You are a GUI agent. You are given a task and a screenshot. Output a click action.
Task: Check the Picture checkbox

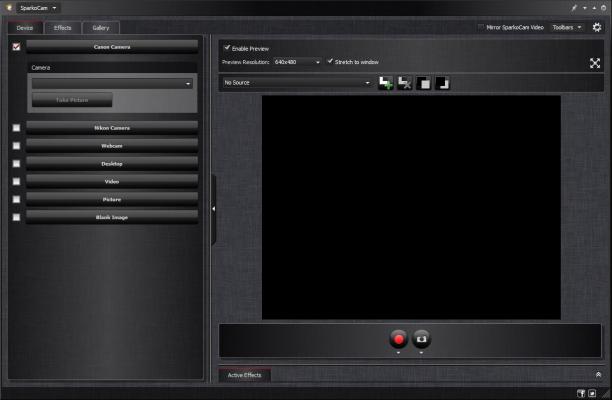(x=16, y=199)
